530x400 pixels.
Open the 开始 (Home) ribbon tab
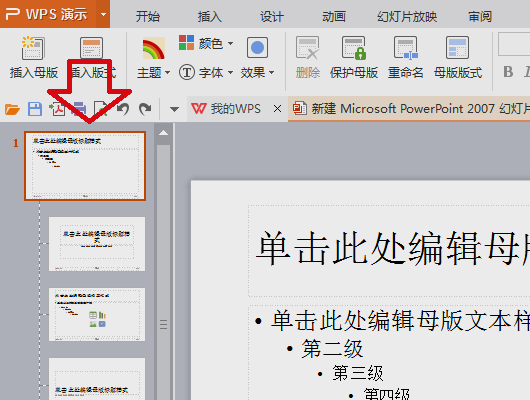pos(148,16)
